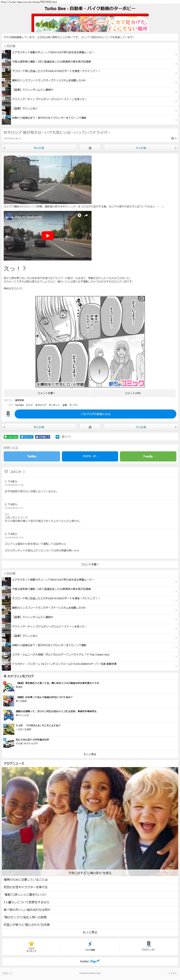Click share arrow icon on YouTube video
The width and height of the screenshot is (180, 980).
click(x=86, y=215)
